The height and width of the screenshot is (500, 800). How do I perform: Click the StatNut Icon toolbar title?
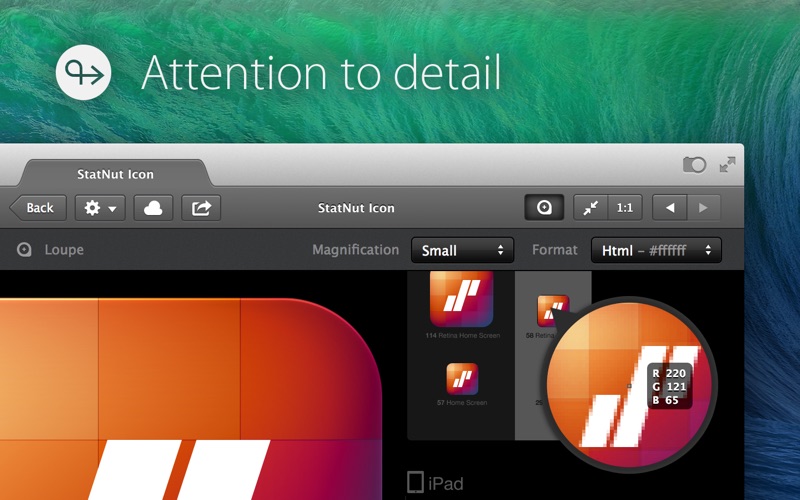(x=356, y=208)
